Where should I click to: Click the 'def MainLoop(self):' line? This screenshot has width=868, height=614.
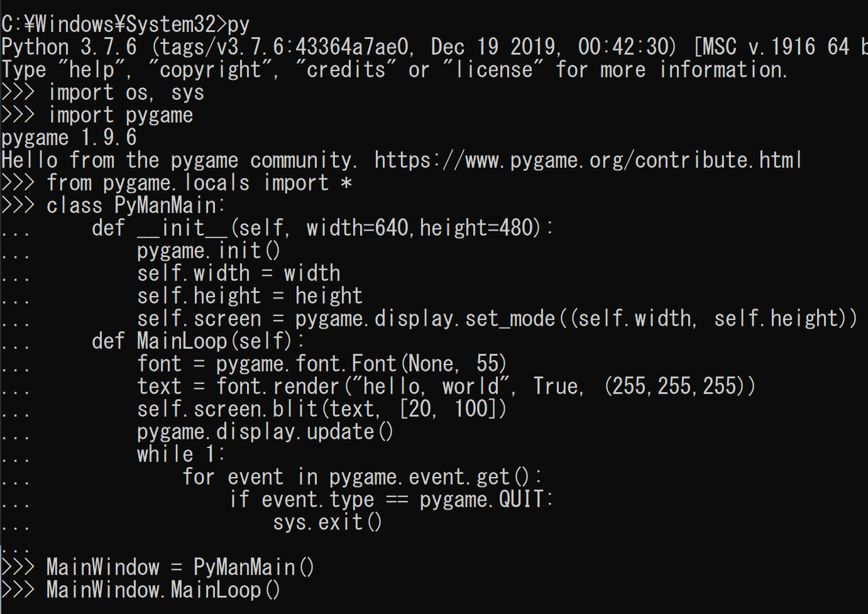[x=198, y=341]
